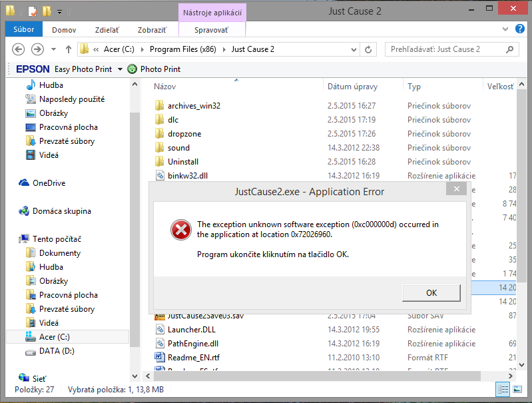Click the Back navigation arrow
The image size is (532, 403).
19,49
